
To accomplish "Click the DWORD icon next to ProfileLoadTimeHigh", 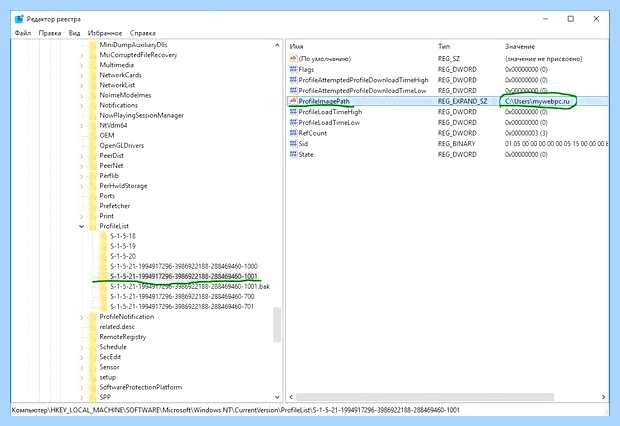I will click(x=293, y=112).
